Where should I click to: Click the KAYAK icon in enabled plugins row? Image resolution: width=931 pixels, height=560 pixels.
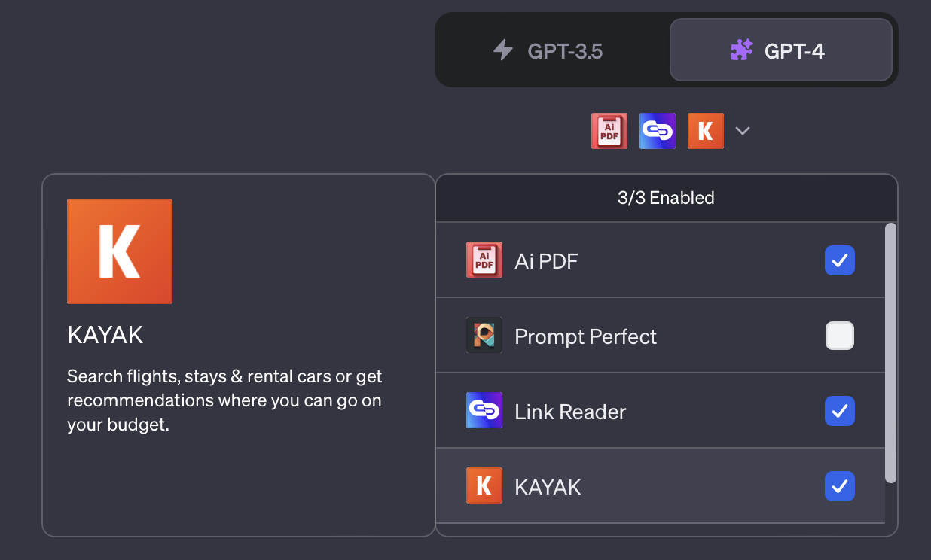click(x=705, y=131)
